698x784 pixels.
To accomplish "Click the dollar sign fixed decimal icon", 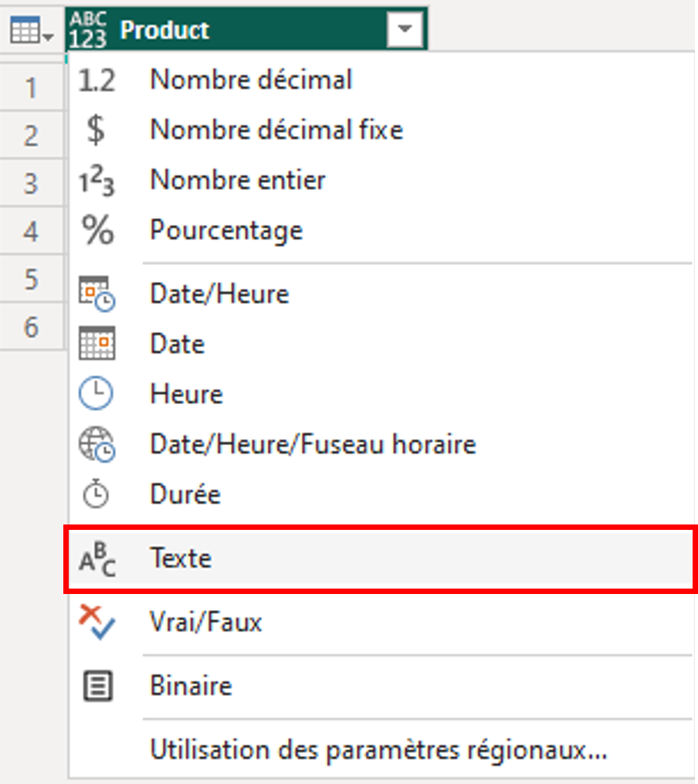I will pos(97,130).
